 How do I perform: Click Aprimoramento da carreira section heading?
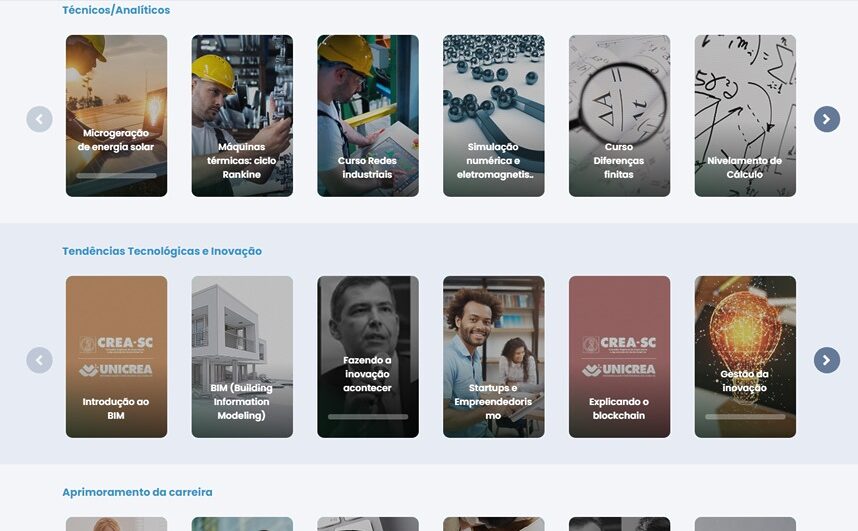(137, 492)
